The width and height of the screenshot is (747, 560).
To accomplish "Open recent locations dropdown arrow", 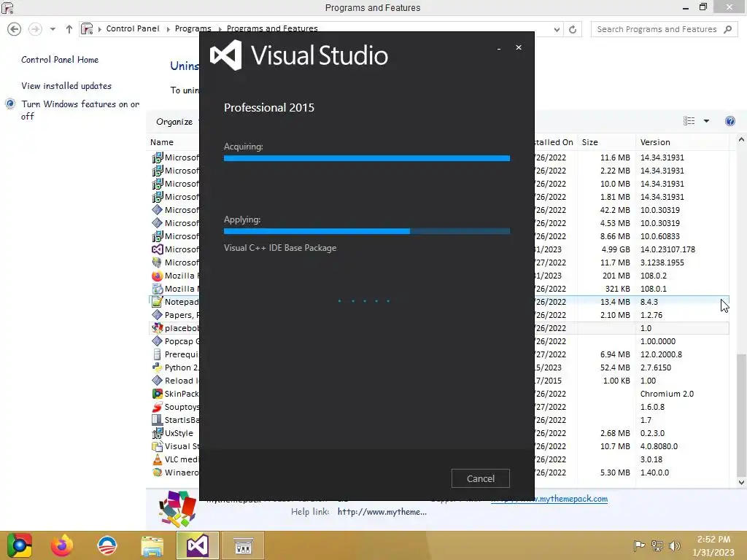I will [53, 29].
